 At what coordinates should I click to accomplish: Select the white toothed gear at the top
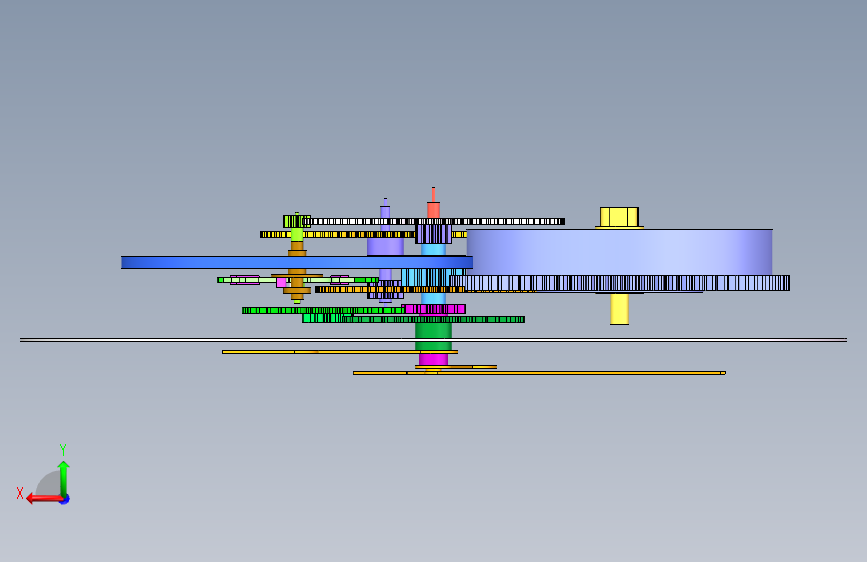tap(434, 221)
